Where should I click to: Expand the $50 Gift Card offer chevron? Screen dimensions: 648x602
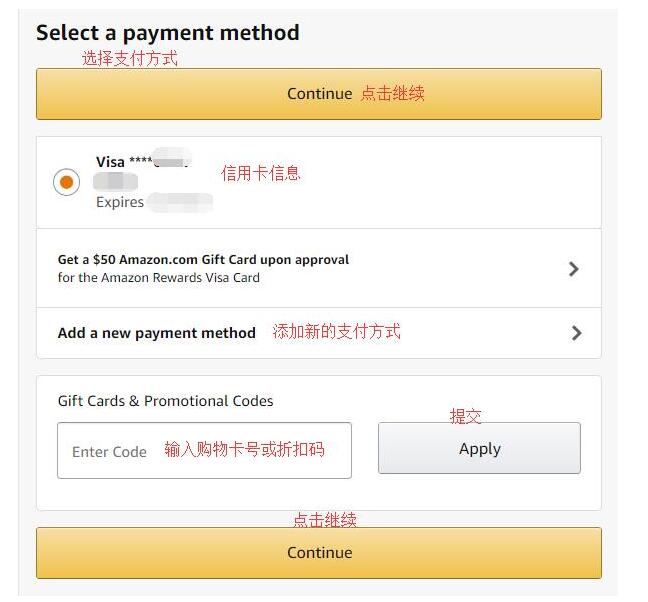click(x=573, y=269)
